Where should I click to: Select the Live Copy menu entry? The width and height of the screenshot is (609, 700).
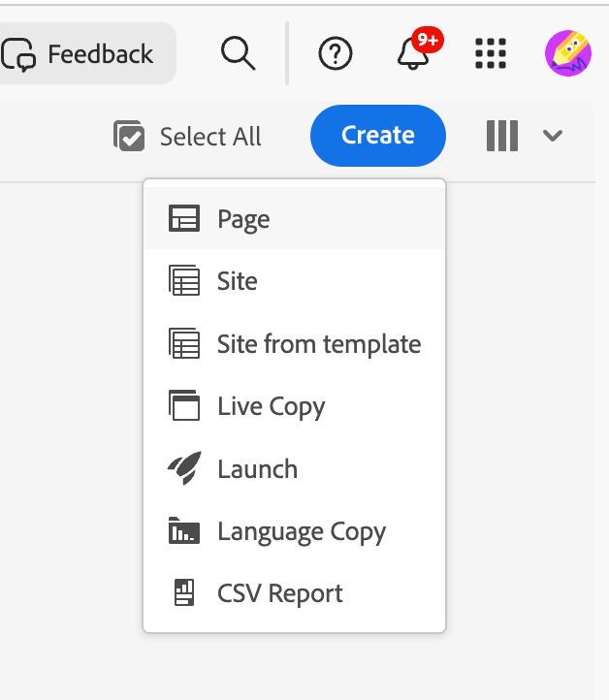(x=294, y=406)
